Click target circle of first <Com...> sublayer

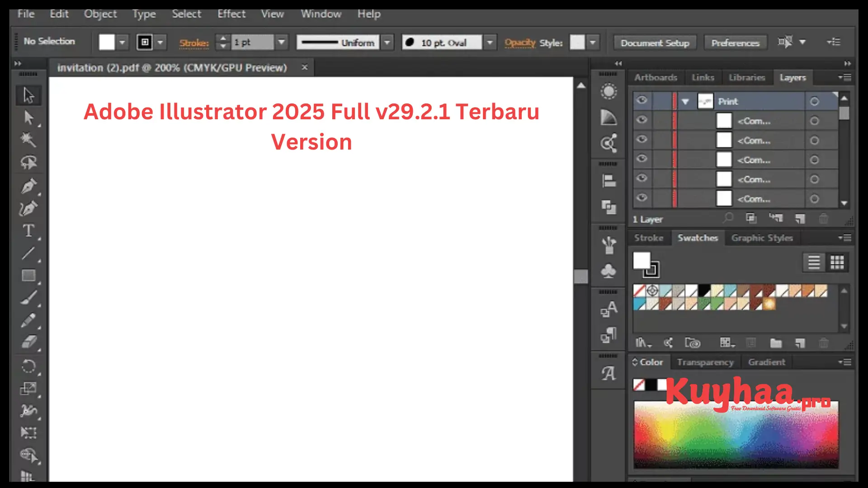[814, 121]
